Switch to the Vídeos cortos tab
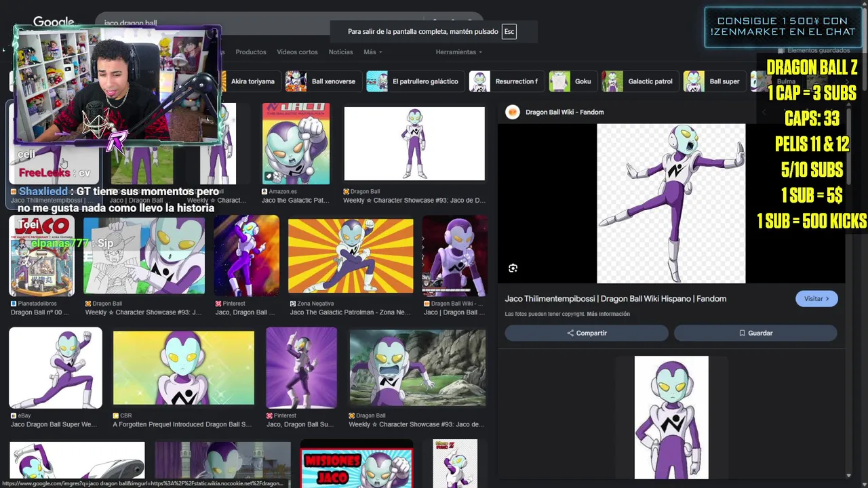Image resolution: width=868 pixels, height=488 pixels. (297, 52)
